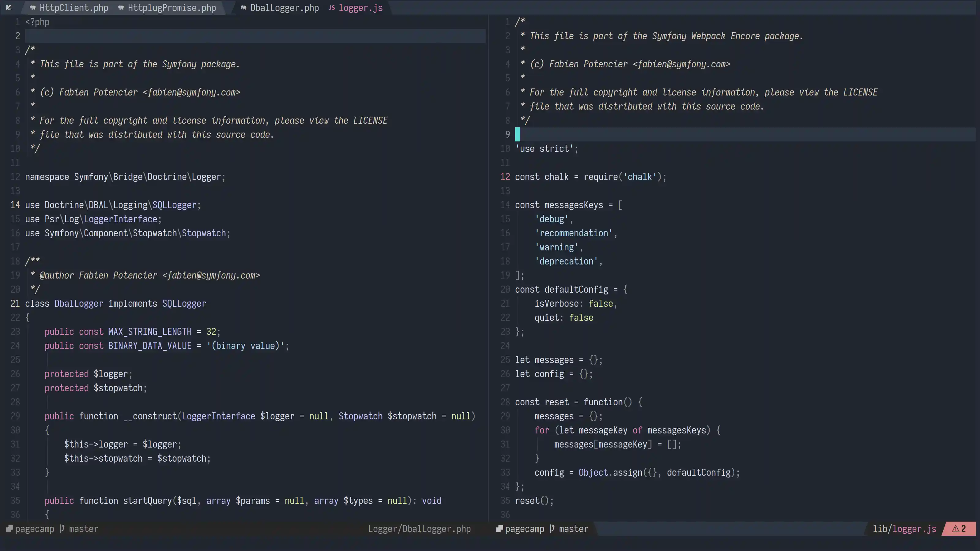Click the project icon before left pagecamp label

point(9,529)
